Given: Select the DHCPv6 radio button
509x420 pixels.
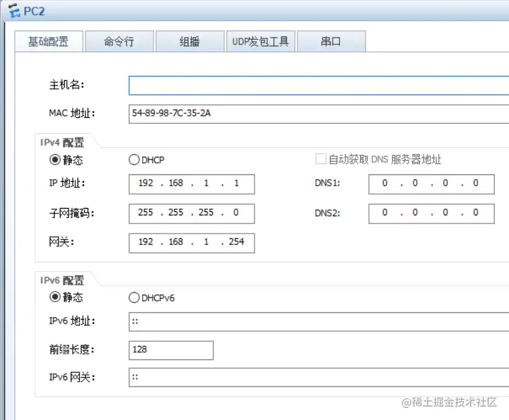Looking at the screenshot, I should click(x=134, y=297).
